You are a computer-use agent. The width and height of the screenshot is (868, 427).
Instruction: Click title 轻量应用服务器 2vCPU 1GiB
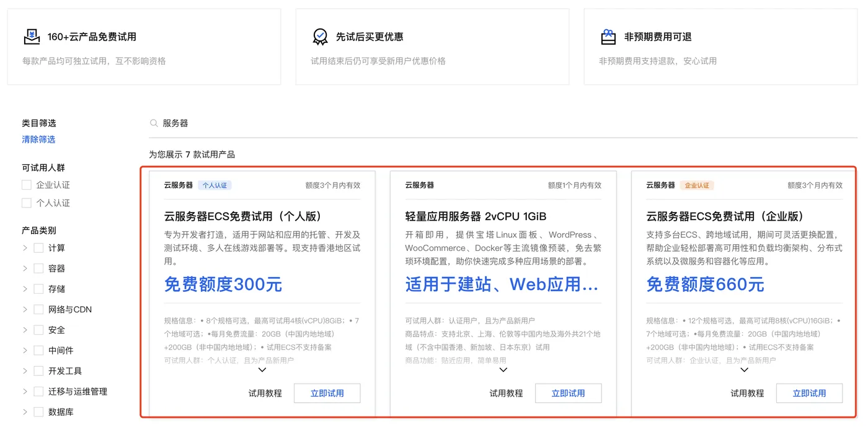click(476, 216)
